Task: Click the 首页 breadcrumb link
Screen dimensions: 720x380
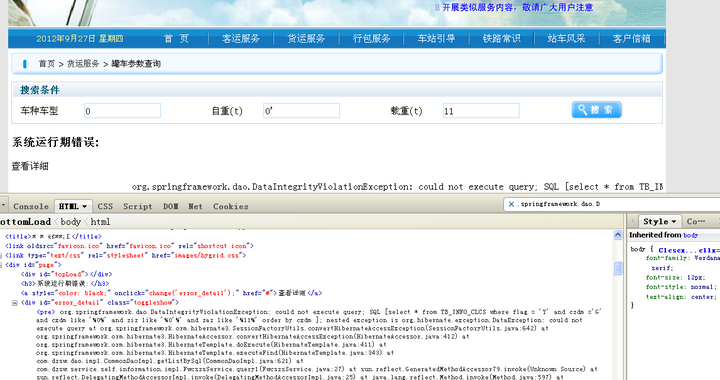Action: pos(46,64)
